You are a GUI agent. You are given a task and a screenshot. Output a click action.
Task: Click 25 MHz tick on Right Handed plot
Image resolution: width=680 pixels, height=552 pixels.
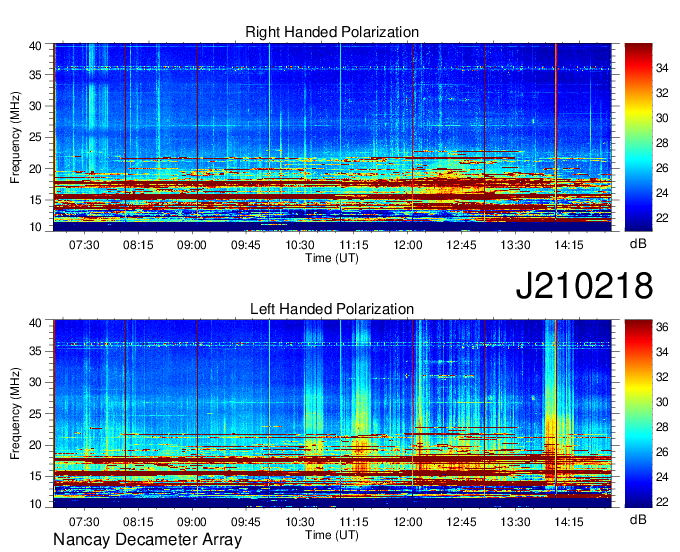[36, 137]
